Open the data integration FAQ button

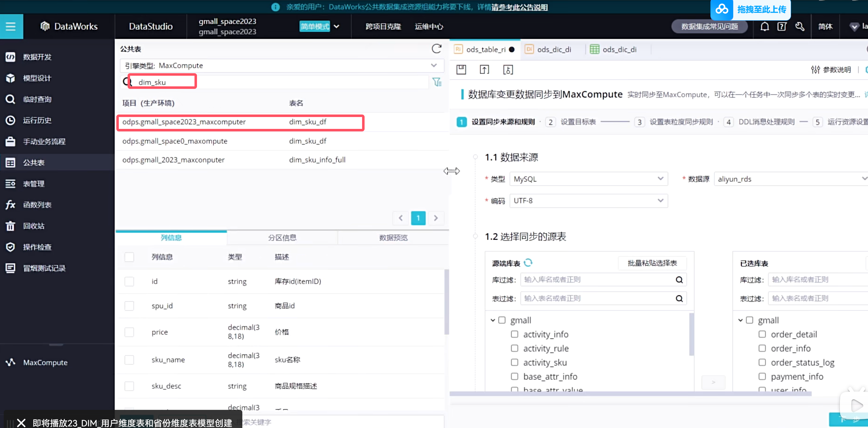point(709,26)
